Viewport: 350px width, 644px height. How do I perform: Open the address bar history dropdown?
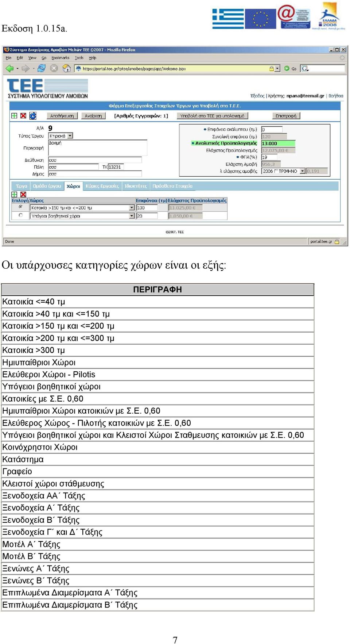click(277, 68)
